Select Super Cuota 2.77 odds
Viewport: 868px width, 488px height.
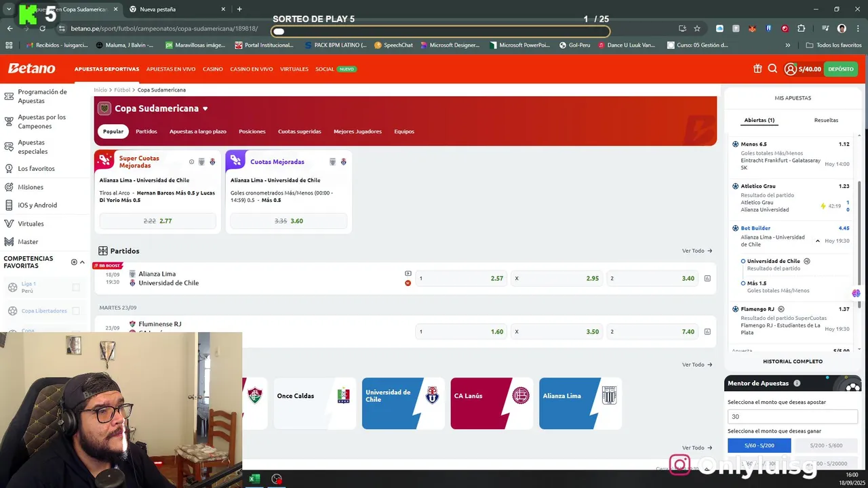(157, 221)
